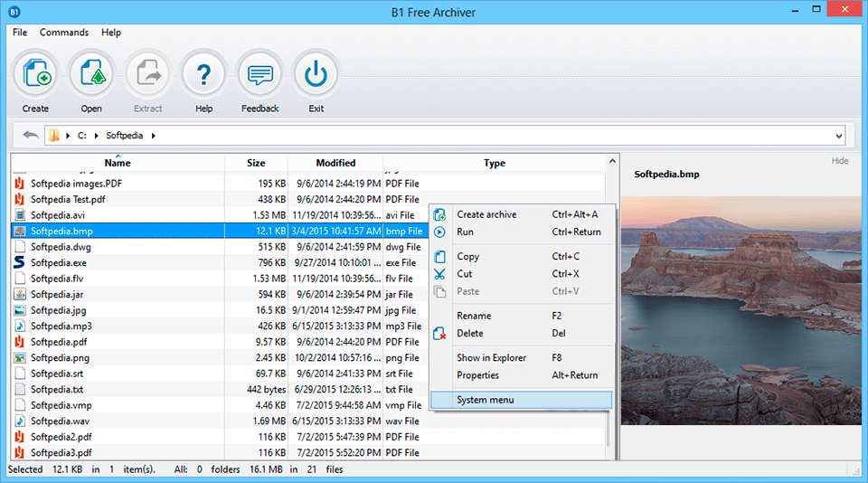The width and height of the screenshot is (868, 483).
Task: Select the Softpedia.srt file row
Action: [x=219, y=374]
